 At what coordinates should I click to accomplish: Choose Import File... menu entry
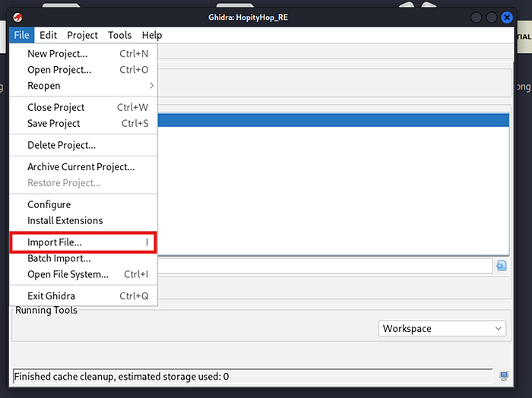point(84,242)
